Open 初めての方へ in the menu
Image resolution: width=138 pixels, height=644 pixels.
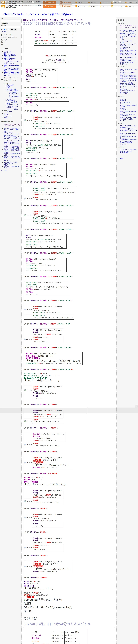coord(7,53)
